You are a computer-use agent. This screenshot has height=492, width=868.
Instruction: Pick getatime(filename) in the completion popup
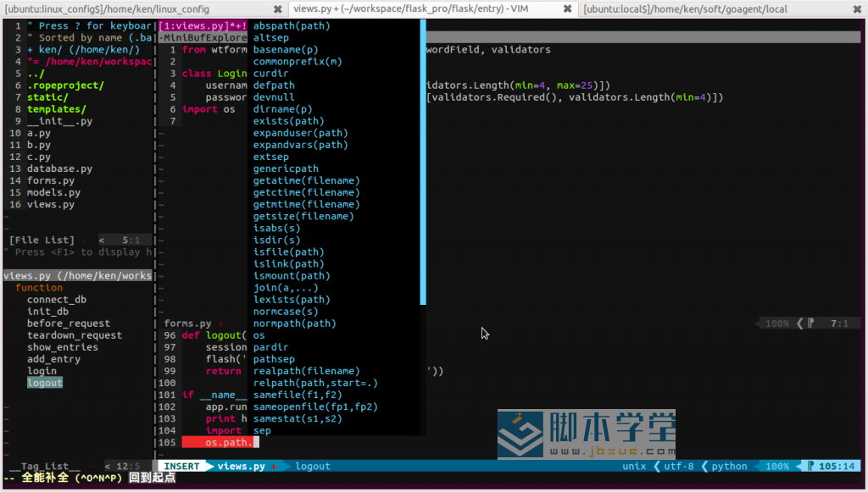pyautogui.click(x=306, y=180)
